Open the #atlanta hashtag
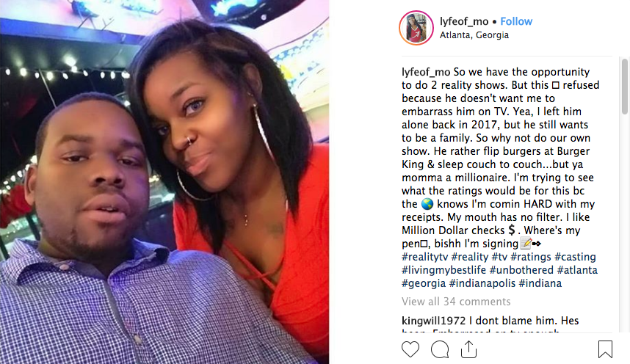This screenshot has height=364, width=630. (x=577, y=270)
